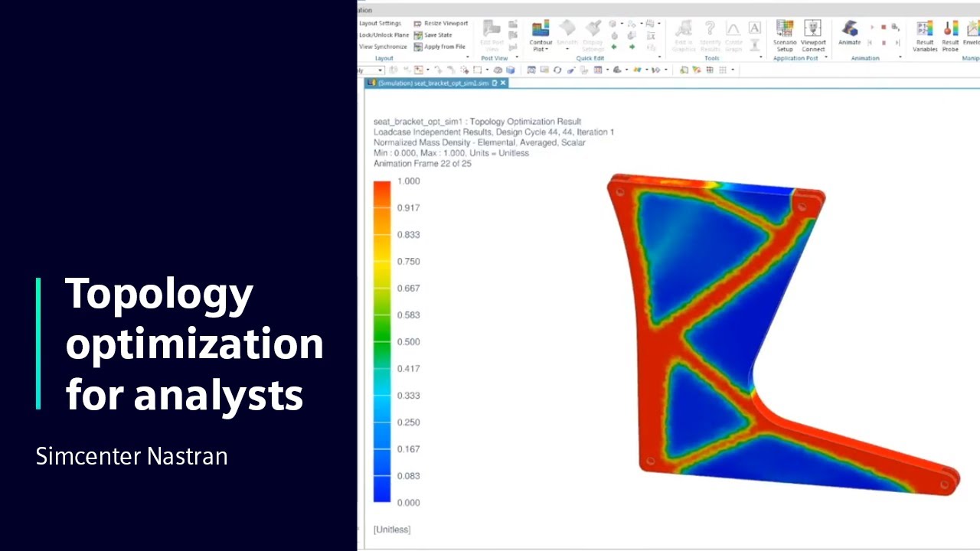
Task: Click the Contour Plot icon
Action: 541,28
